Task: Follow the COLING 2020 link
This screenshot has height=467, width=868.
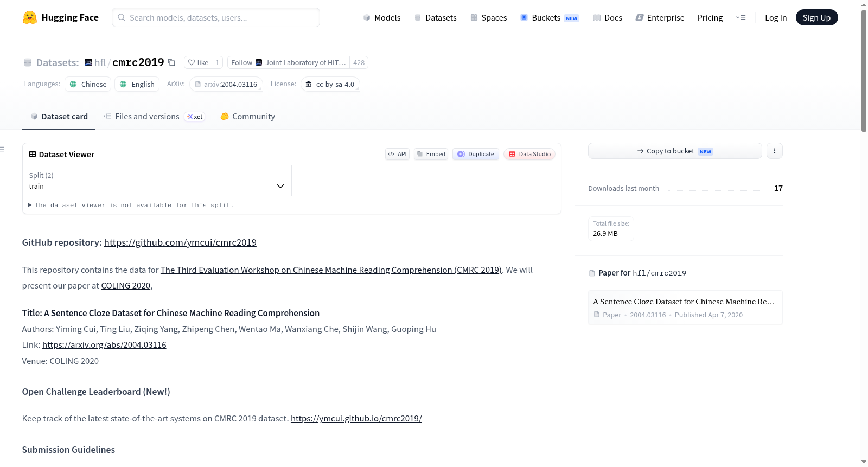Action: pyautogui.click(x=126, y=285)
